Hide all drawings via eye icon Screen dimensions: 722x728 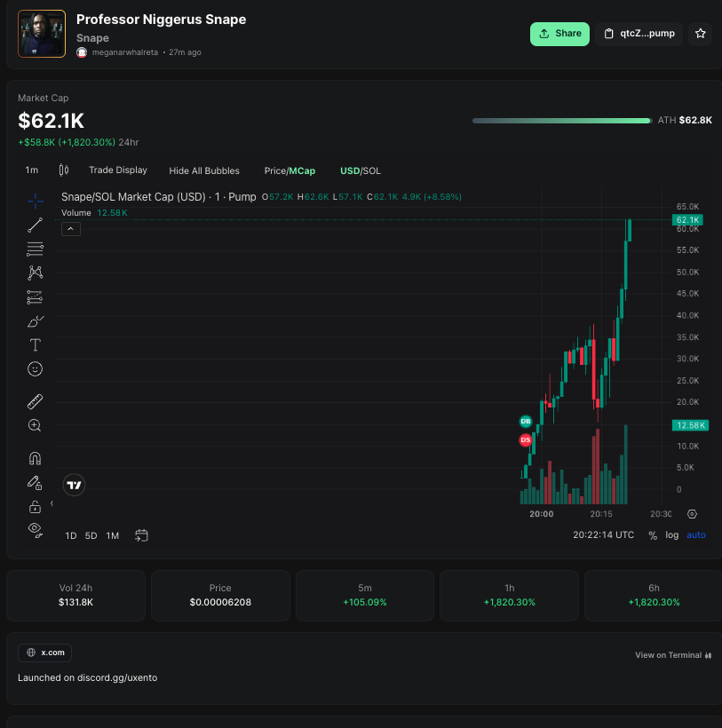click(36, 530)
